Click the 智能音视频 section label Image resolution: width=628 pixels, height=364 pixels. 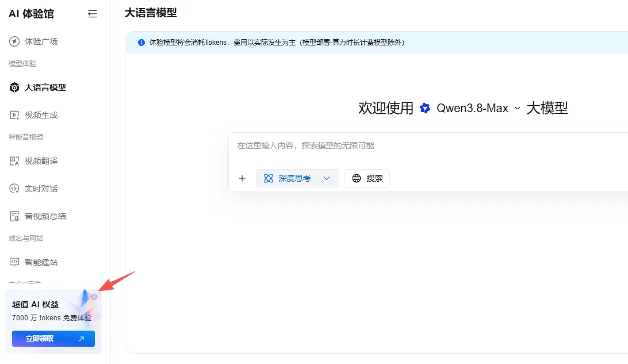click(26, 137)
